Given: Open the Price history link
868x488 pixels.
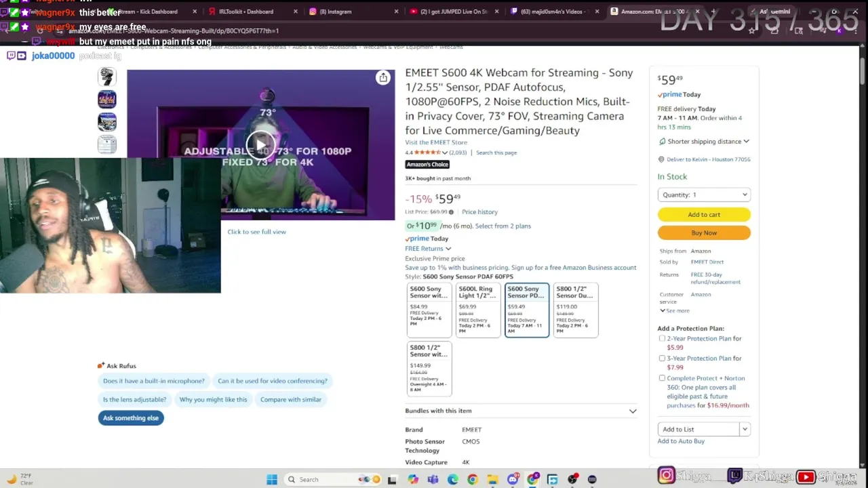Looking at the screenshot, I should point(479,212).
